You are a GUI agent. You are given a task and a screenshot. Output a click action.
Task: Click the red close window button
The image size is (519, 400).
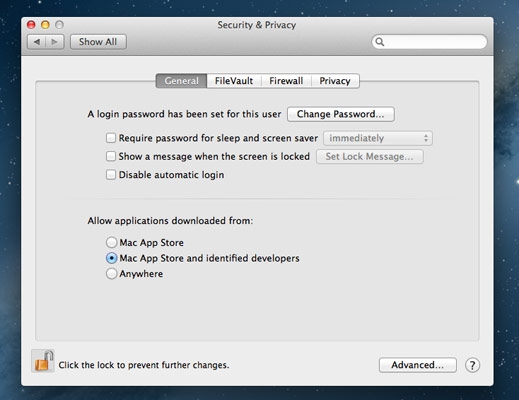click(x=31, y=25)
